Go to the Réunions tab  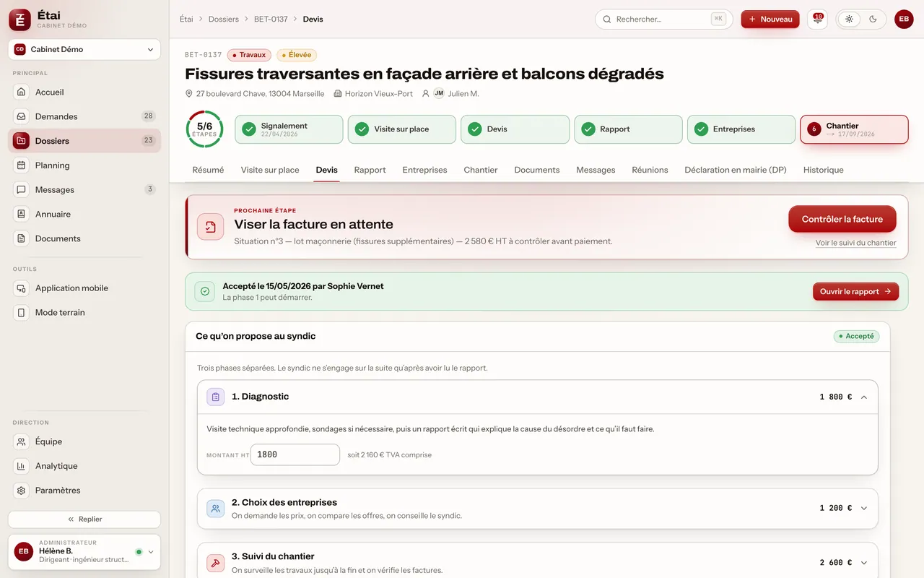(x=650, y=170)
